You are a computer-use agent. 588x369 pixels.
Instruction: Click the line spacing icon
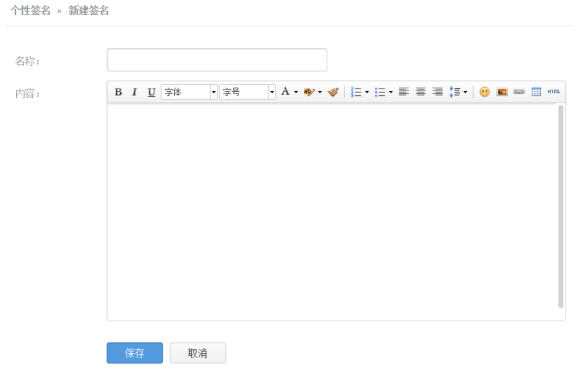(x=455, y=92)
